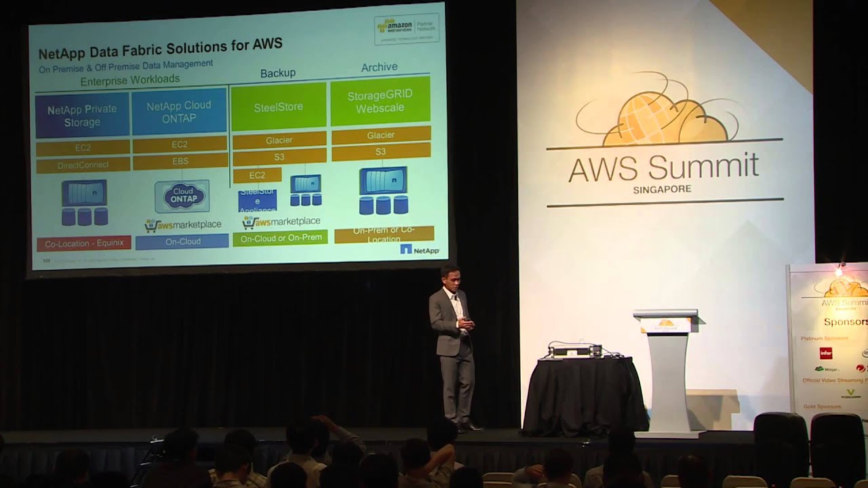The width and height of the screenshot is (868, 488).
Task: Click the Sponsors heading on the banner
Action: (x=846, y=322)
